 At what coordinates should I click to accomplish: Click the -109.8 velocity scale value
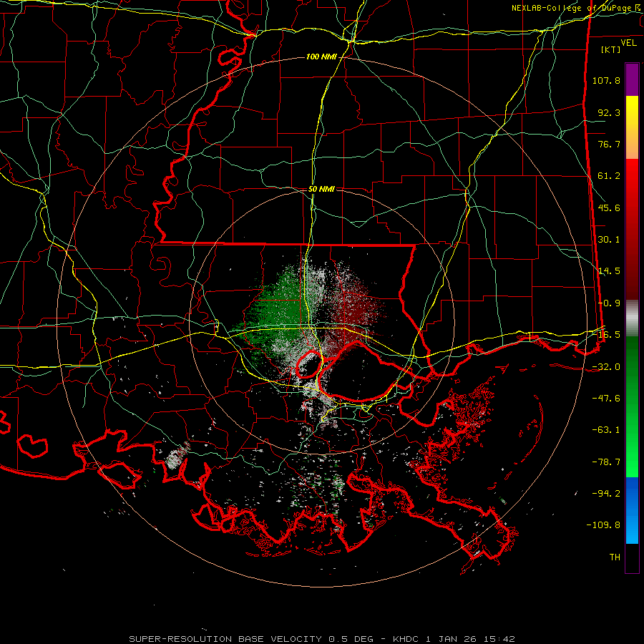(603, 525)
